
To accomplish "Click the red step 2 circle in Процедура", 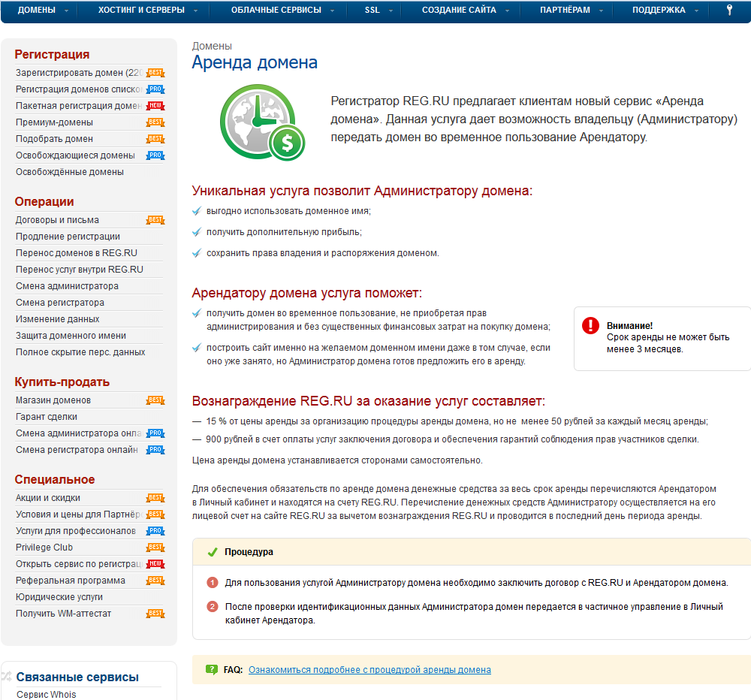I will click(213, 607).
